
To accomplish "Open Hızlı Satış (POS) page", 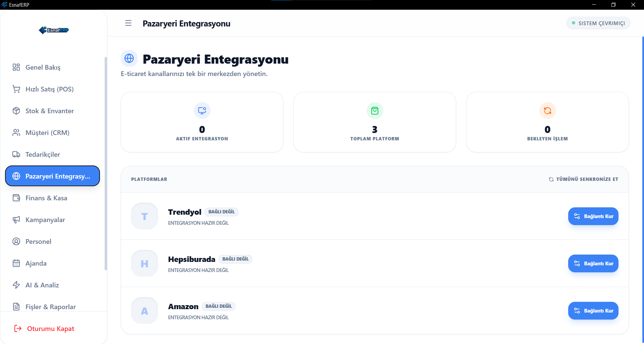I will click(x=53, y=89).
